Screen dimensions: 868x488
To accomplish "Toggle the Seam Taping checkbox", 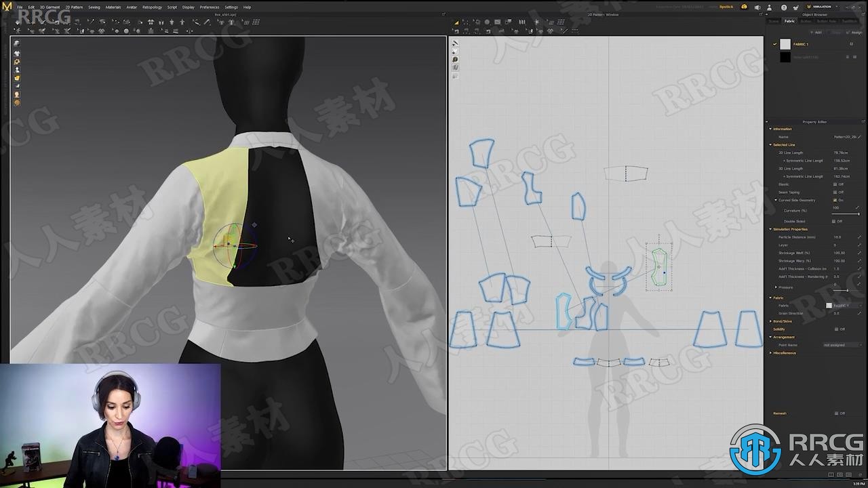I will (x=835, y=192).
